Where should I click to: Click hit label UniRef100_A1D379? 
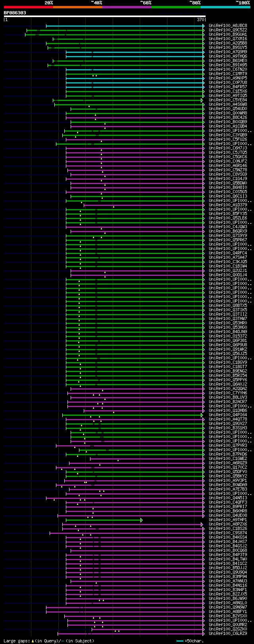click(228, 205)
